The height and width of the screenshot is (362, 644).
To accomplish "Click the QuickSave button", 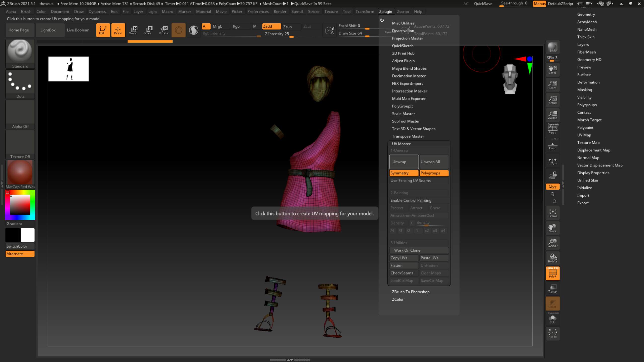I will [483, 4].
